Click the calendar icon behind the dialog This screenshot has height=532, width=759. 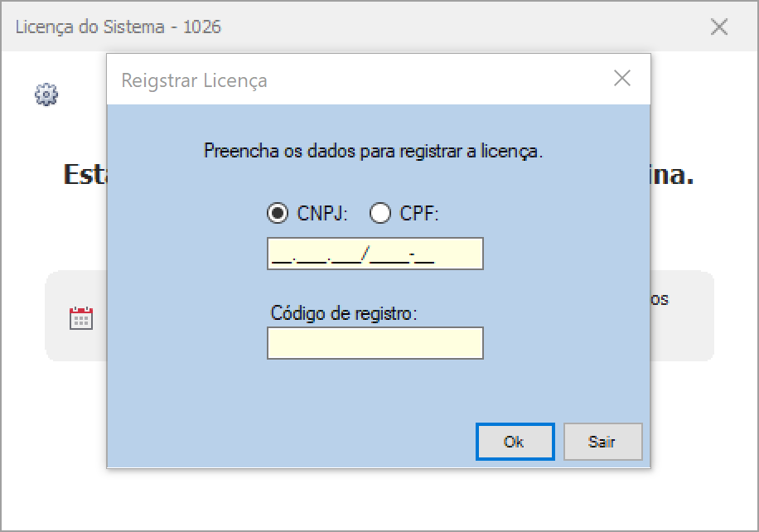coord(81,318)
